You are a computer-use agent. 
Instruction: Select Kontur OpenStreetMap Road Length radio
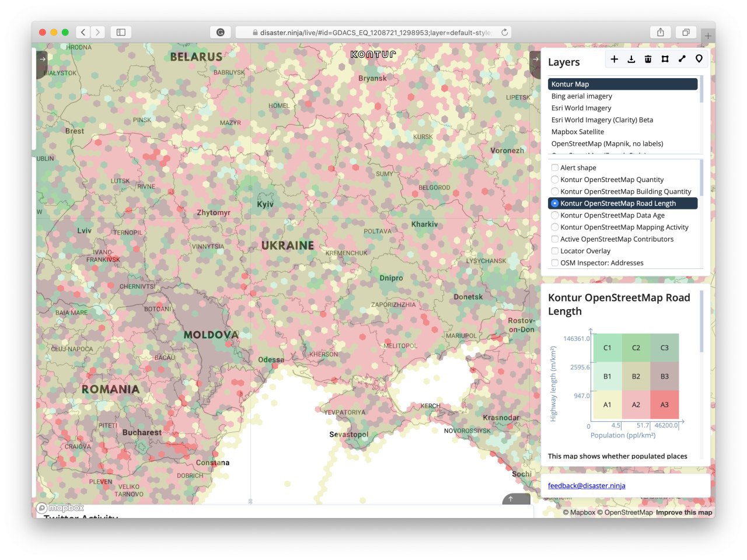555,203
